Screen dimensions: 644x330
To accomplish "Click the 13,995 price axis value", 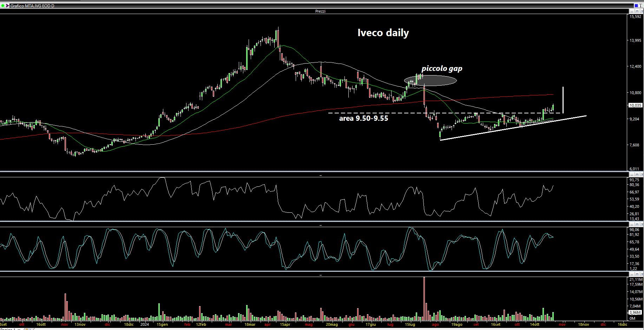I will pyautogui.click(x=635, y=41).
